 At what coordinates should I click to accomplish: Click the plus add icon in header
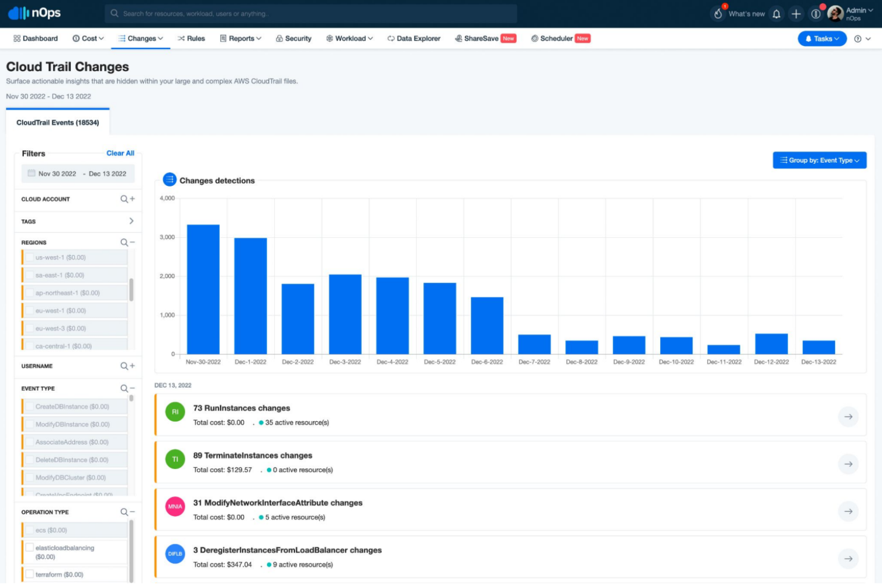point(796,14)
